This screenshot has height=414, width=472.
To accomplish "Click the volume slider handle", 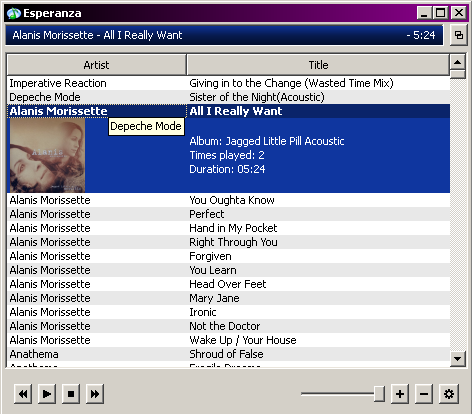I will click(x=379, y=394).
